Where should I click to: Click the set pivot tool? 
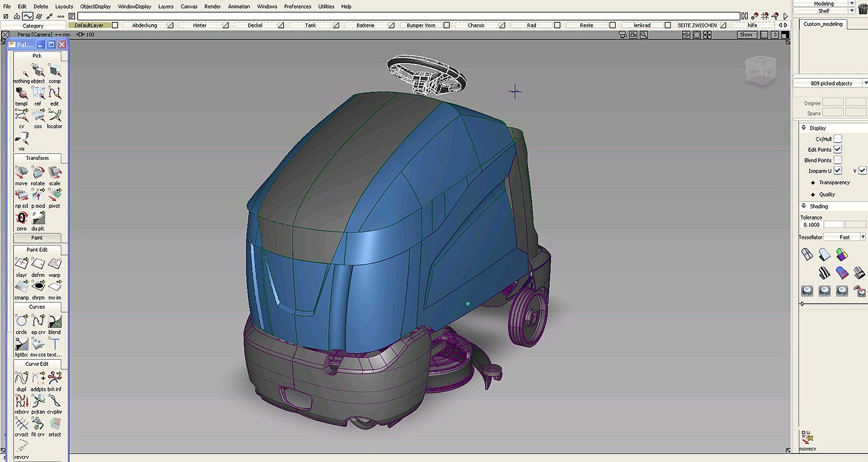coord(55,195)
